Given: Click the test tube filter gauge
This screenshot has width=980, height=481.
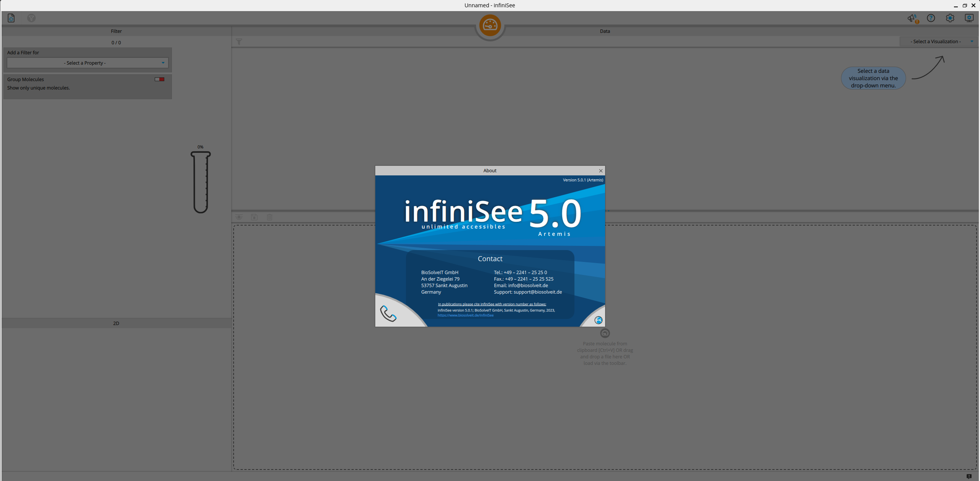Looking at the screenshot, I should point(201,182).
